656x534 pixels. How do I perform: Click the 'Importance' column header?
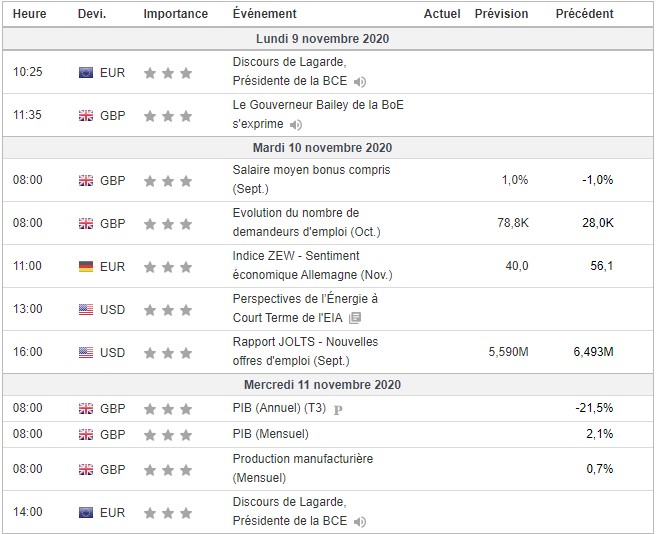tap(176, 14)
